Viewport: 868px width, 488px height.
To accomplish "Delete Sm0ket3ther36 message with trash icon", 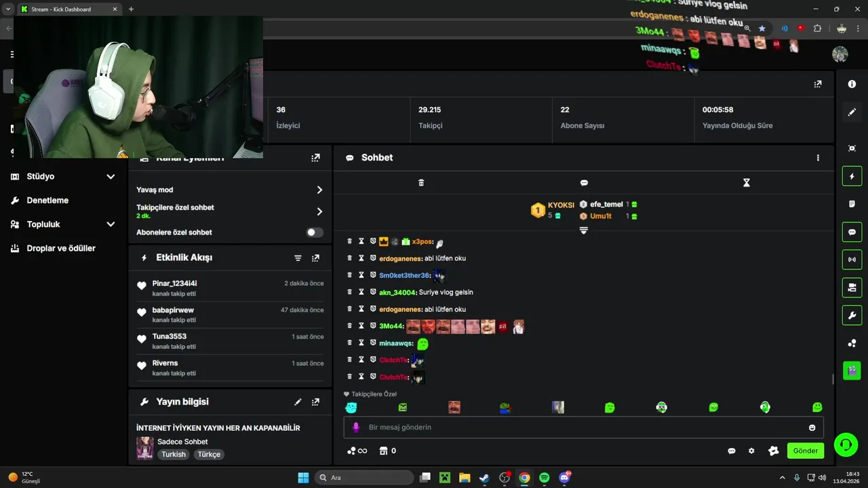I will tap(350, 275).
